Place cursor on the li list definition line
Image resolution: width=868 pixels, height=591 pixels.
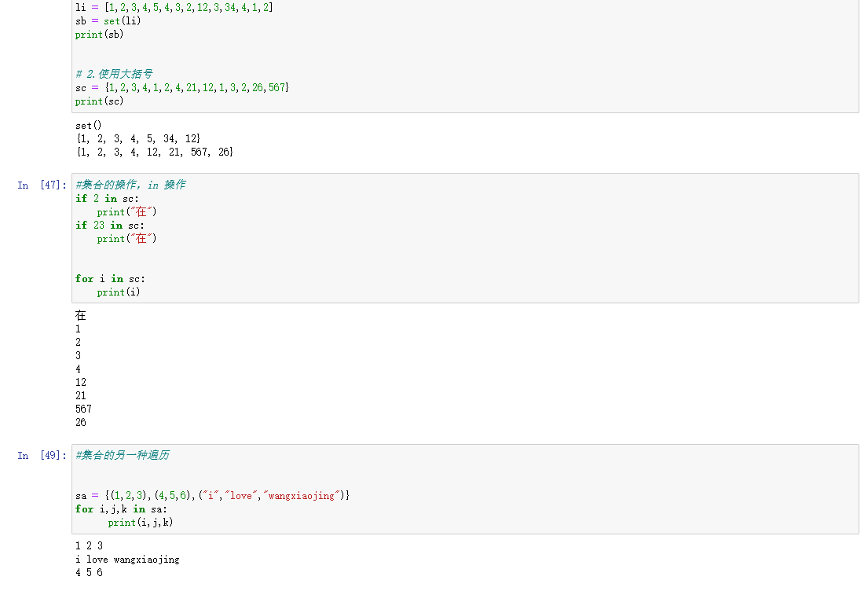174,7
